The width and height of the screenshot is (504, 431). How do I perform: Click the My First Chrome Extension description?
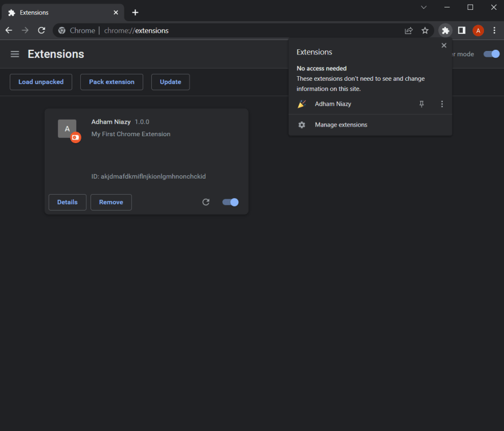[x=131, y=134]
